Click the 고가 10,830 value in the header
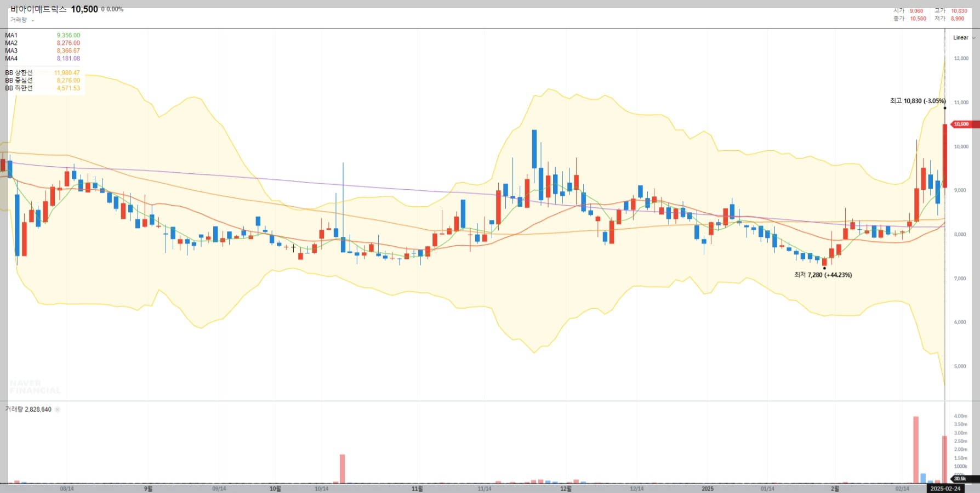Image resolution: width=980 pixels, height=493 pixels. 959,11
